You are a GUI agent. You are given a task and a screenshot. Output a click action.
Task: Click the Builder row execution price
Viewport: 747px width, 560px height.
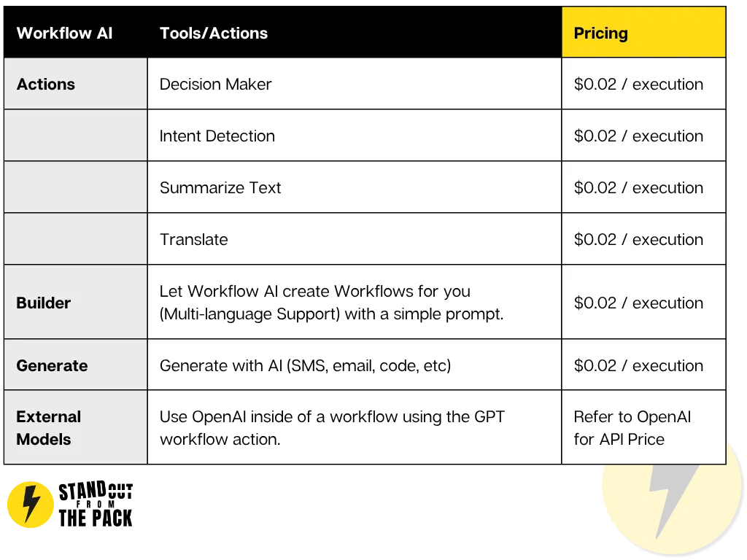638,303
